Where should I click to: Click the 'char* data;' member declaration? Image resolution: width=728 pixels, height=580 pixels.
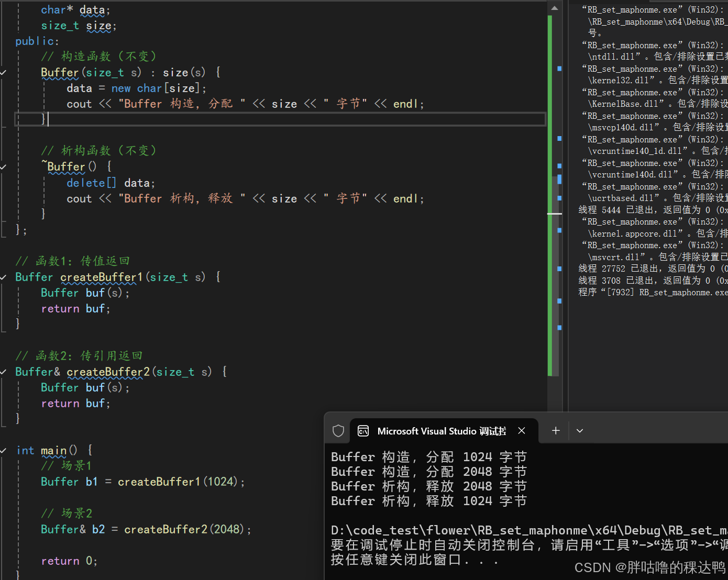pos(76,9)
